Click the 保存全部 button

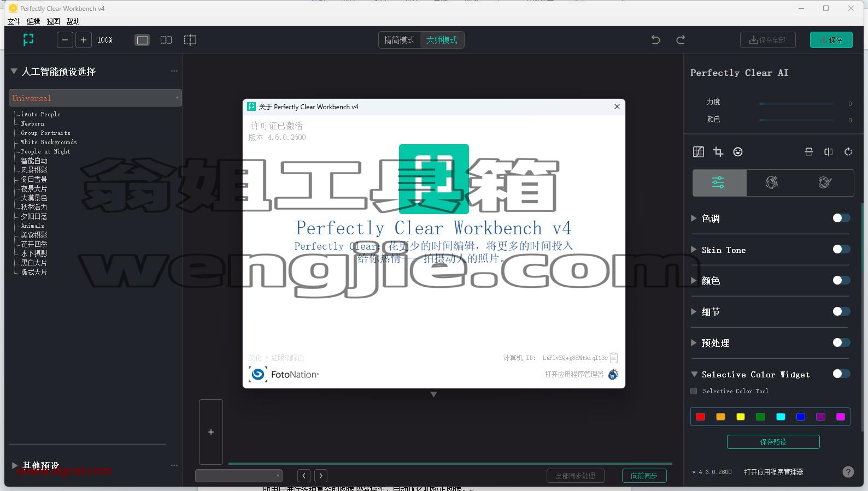767,40
